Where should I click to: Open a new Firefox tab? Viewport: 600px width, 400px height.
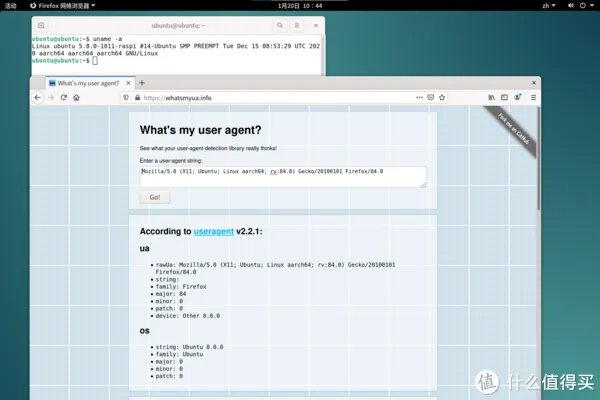[x=142, y=82]
